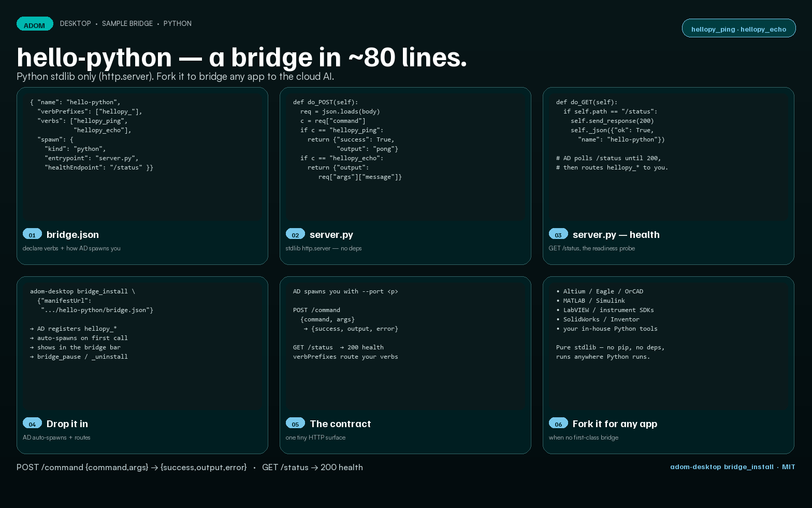The width and height of the screenshot is (812, 508).
Task: Click the hellopy_ping · hellopy_echo pill
Action: click(x=739, y=29)
